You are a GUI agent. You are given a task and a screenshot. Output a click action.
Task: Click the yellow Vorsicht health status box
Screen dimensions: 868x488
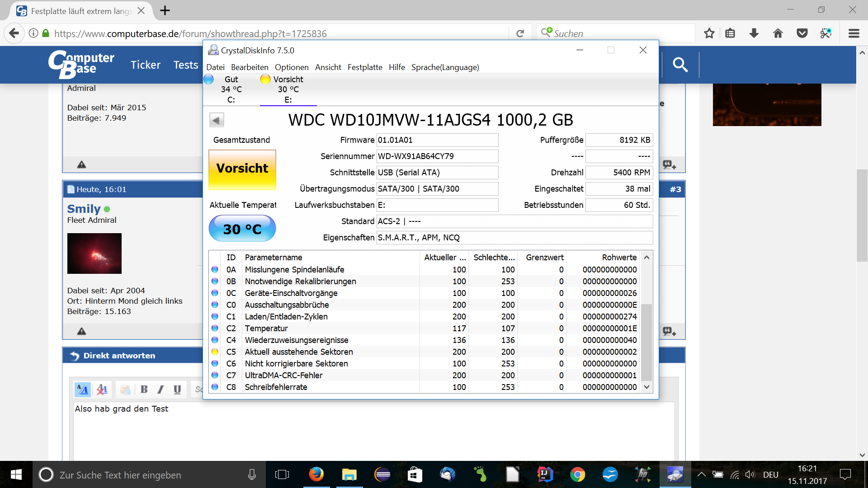pos(242,169)
